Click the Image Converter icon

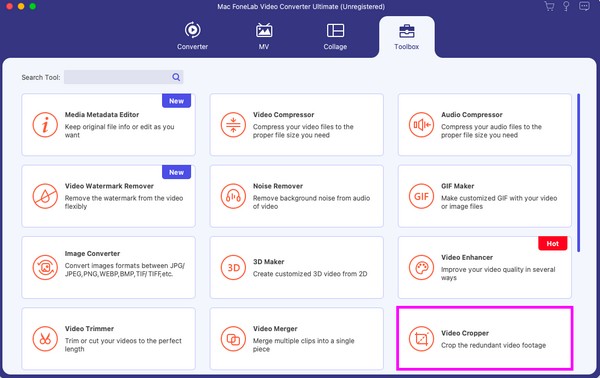point(45,267)
